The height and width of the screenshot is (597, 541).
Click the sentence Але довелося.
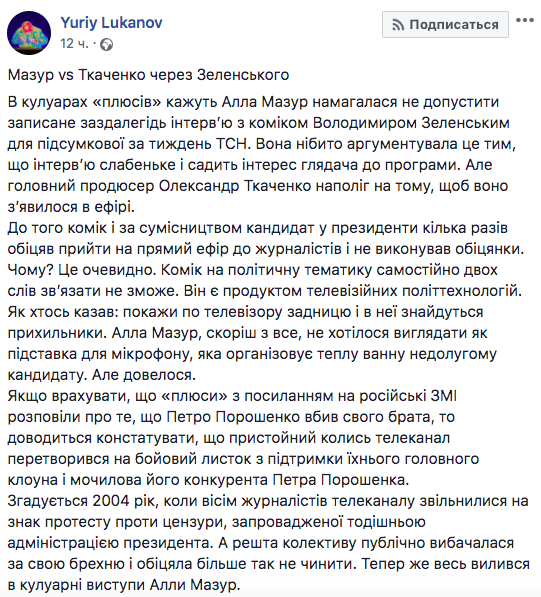(144, 375)
